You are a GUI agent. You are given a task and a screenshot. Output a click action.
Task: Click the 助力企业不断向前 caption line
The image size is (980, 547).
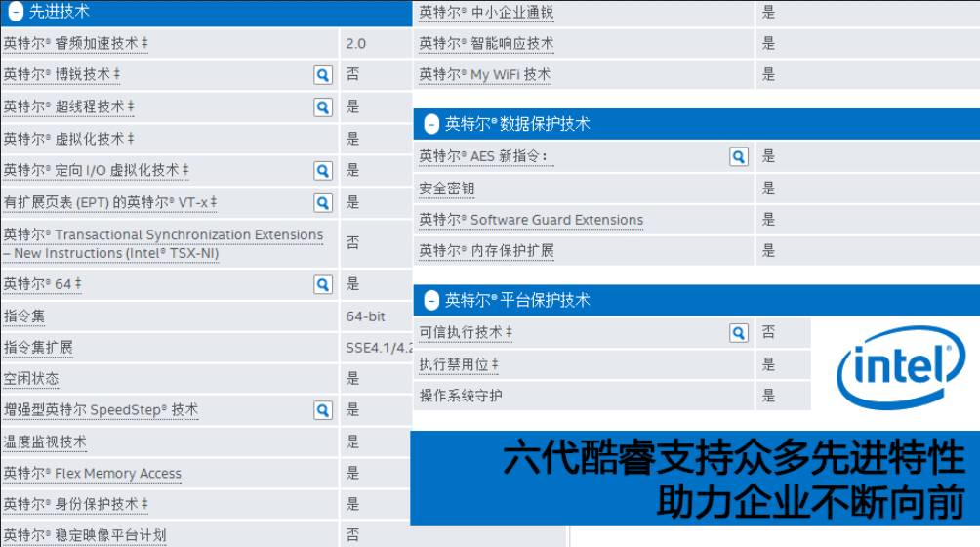tap(810, 502)
